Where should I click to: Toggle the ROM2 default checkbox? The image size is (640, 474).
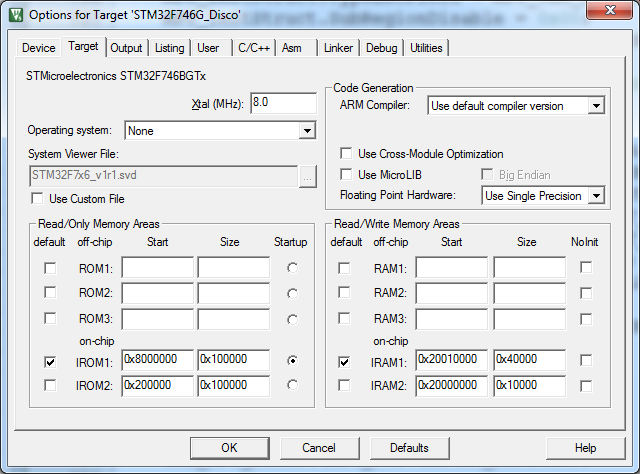pos(50,292)
